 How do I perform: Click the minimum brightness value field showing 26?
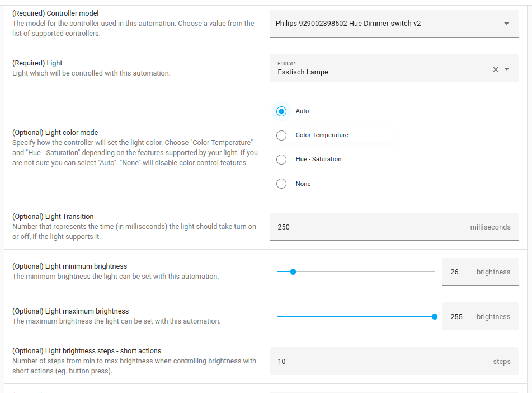click(455, 272)
